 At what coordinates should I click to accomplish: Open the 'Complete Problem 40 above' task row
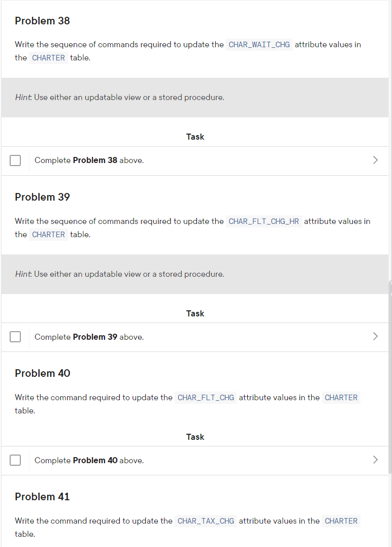pos(194,461)
